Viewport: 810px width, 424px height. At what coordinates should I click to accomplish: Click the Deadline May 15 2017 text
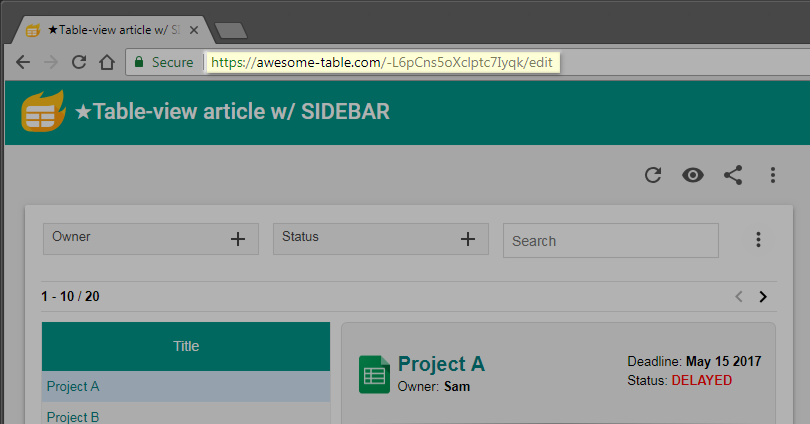(x=694, y=362)
